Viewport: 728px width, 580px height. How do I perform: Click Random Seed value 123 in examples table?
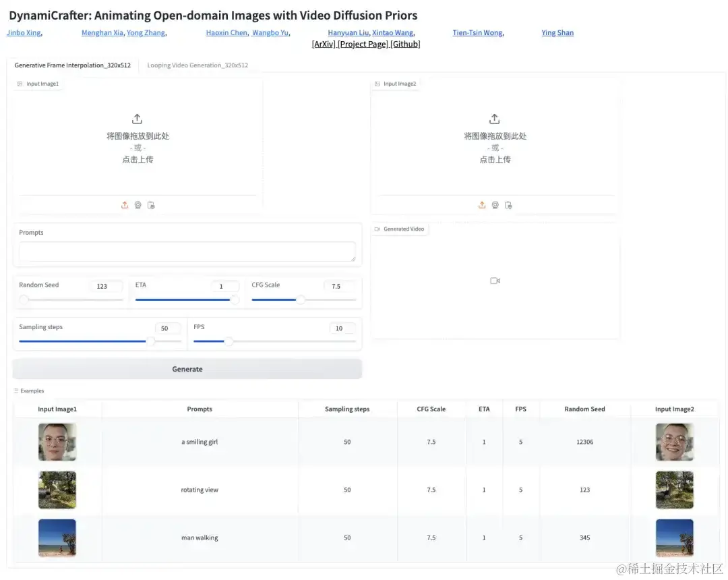(585, 490)
